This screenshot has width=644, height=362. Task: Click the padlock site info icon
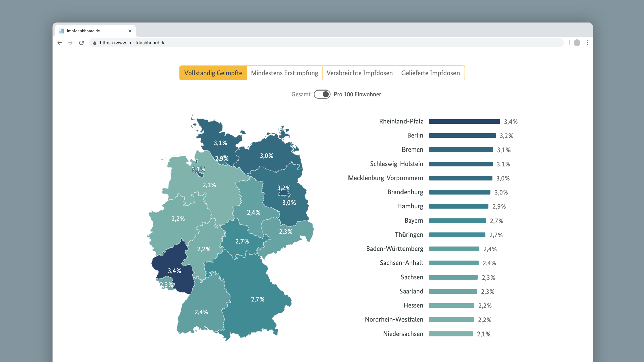click(x=95, y=43)
